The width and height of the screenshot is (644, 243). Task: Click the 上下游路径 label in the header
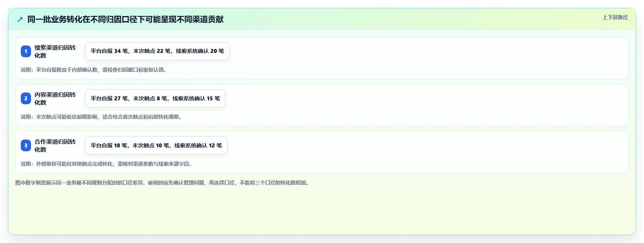[615, 17]
